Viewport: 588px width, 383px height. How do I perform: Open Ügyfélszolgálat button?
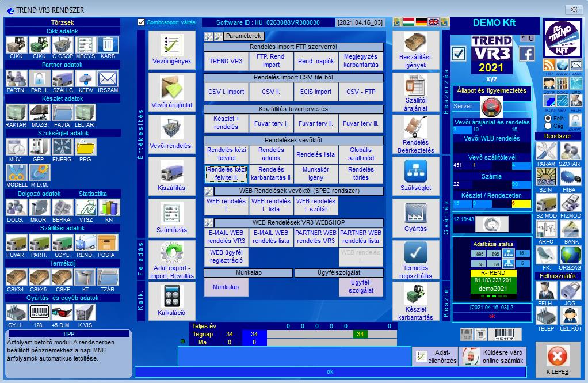(x=361, y=287)
